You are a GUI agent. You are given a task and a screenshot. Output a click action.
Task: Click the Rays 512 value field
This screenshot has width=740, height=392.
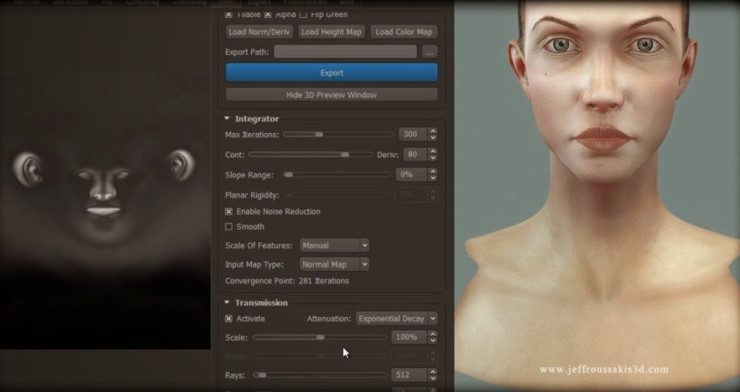coord(410,375)
